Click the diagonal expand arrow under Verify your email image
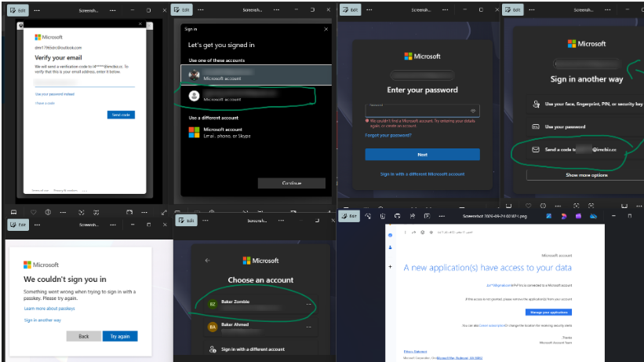 (x=164, y=212)
